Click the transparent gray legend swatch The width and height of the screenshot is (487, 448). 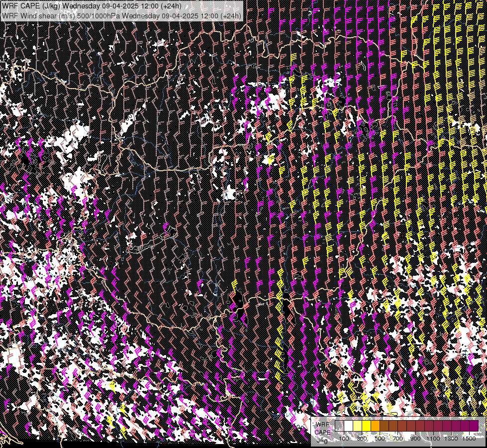coord(339,426)
